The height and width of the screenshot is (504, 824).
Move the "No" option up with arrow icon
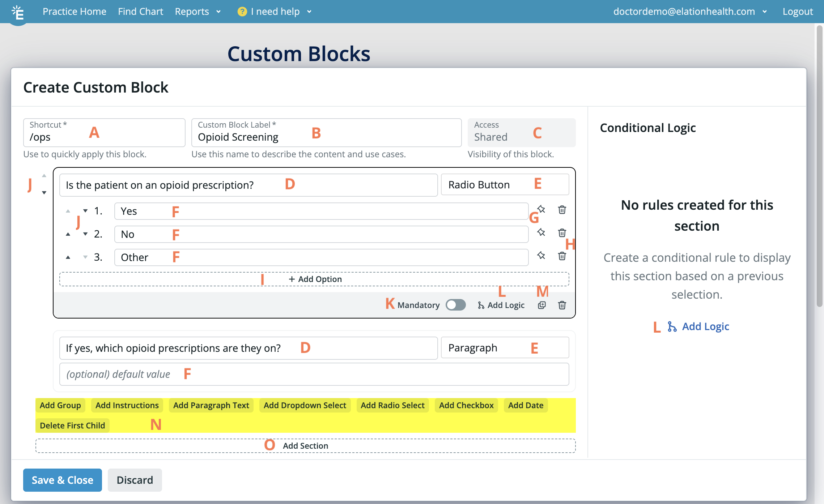69,234
